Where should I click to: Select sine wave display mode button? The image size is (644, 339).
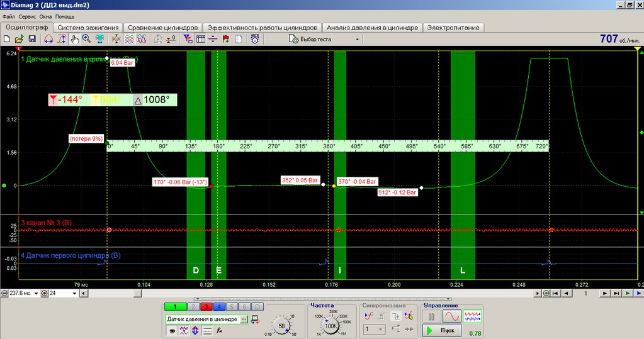click(x=451, y=316)
